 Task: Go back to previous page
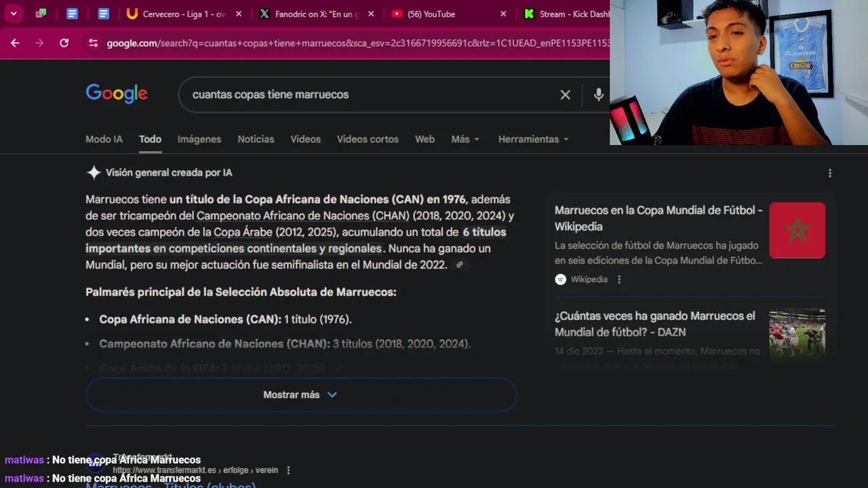tap(15, 43)
